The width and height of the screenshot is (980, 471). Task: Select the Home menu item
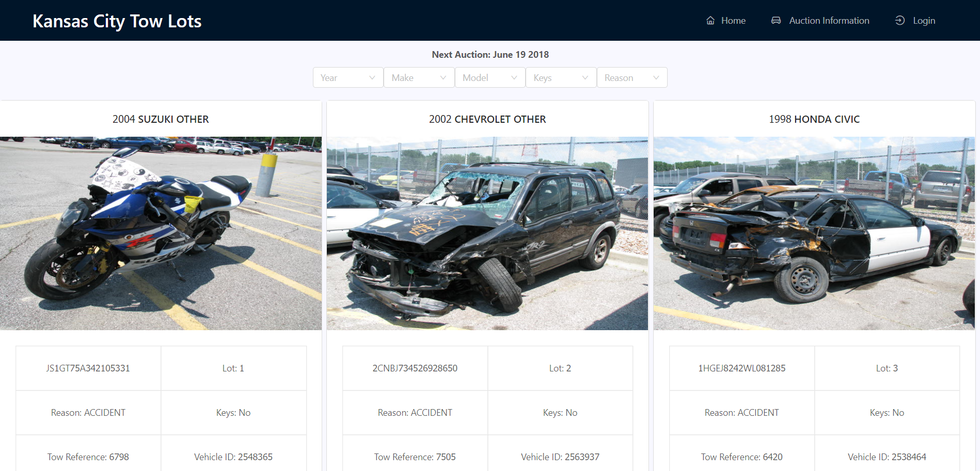point(733,20)
